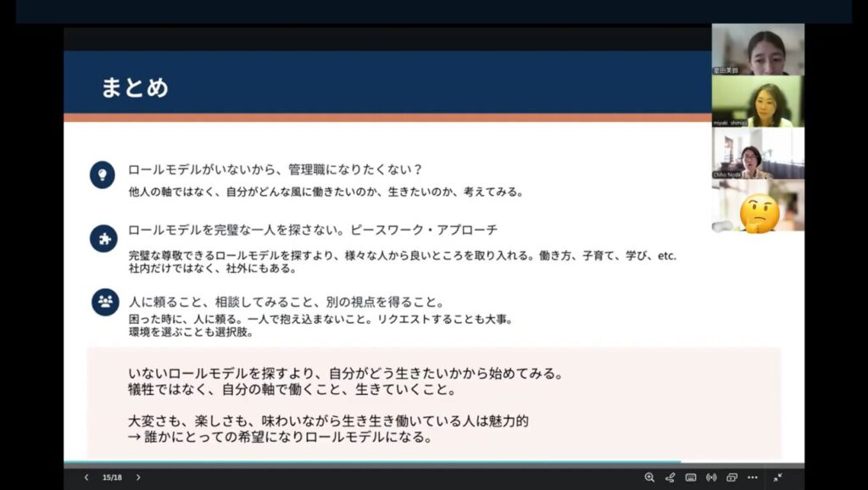
Task: Open the 15/18 slide counter
Action: [x=112, y=477]
